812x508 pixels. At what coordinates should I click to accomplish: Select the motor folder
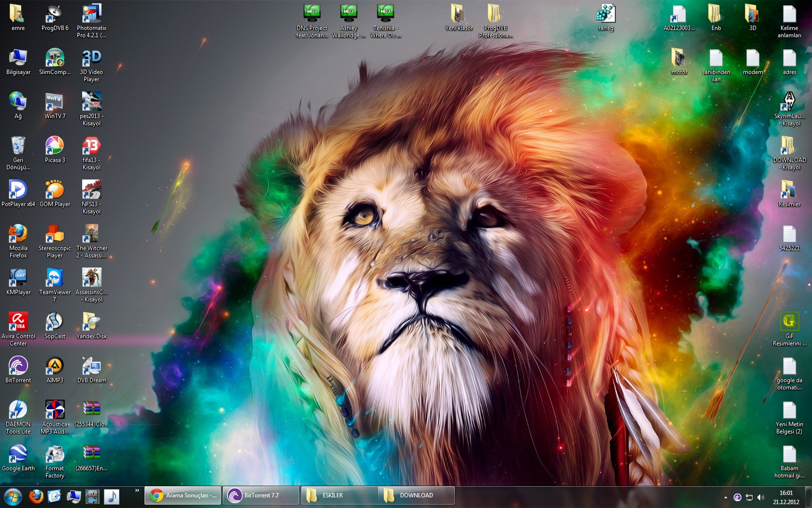click(x=679, y=62)
